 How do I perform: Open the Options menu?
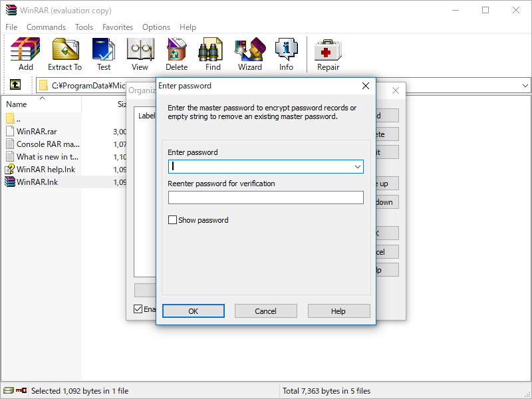(156, 27)
